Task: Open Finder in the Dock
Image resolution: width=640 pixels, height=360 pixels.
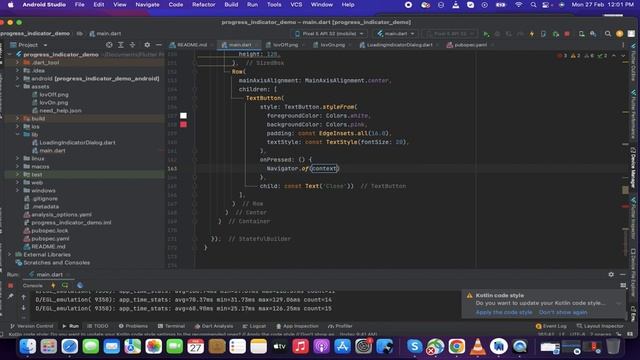Action: point(28,347)
